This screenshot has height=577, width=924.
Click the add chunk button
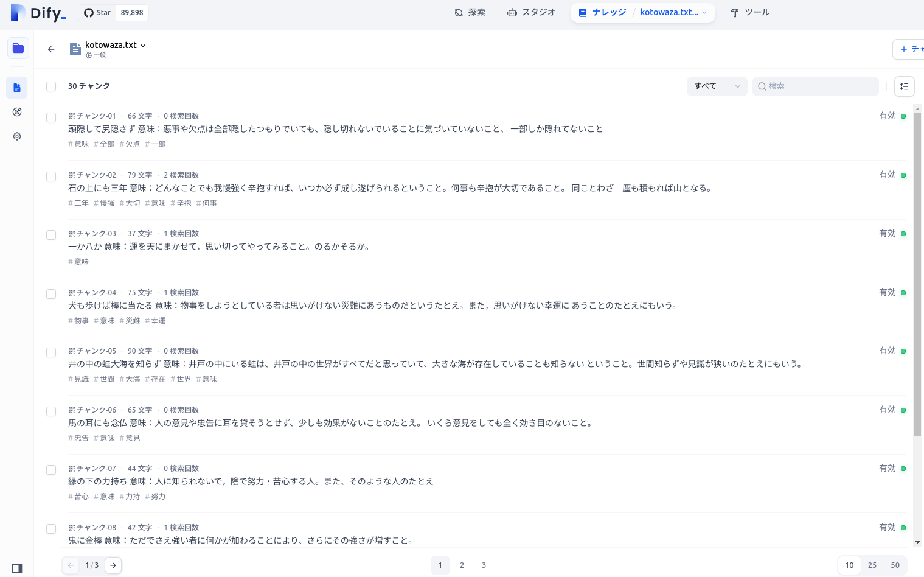(909, 49)
